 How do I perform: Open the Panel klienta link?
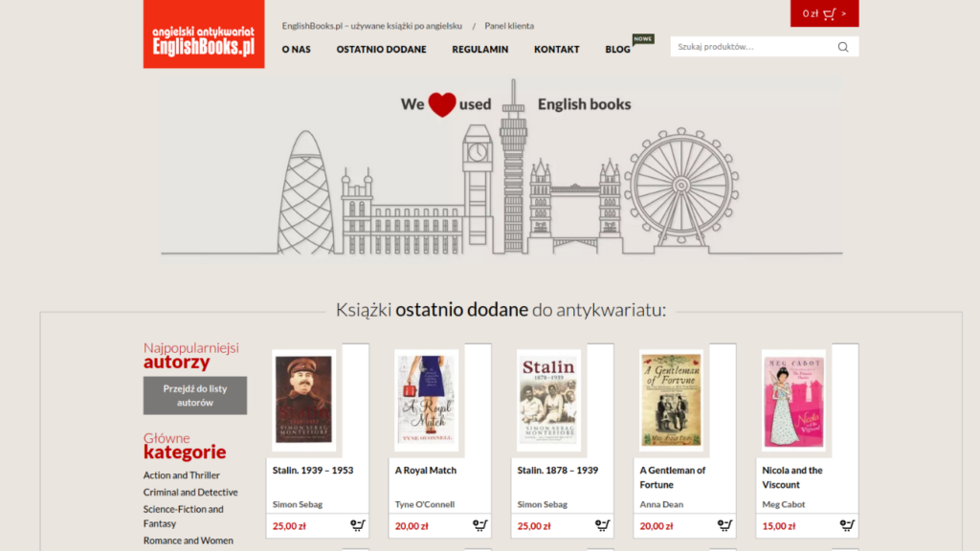tap(509, 26)
